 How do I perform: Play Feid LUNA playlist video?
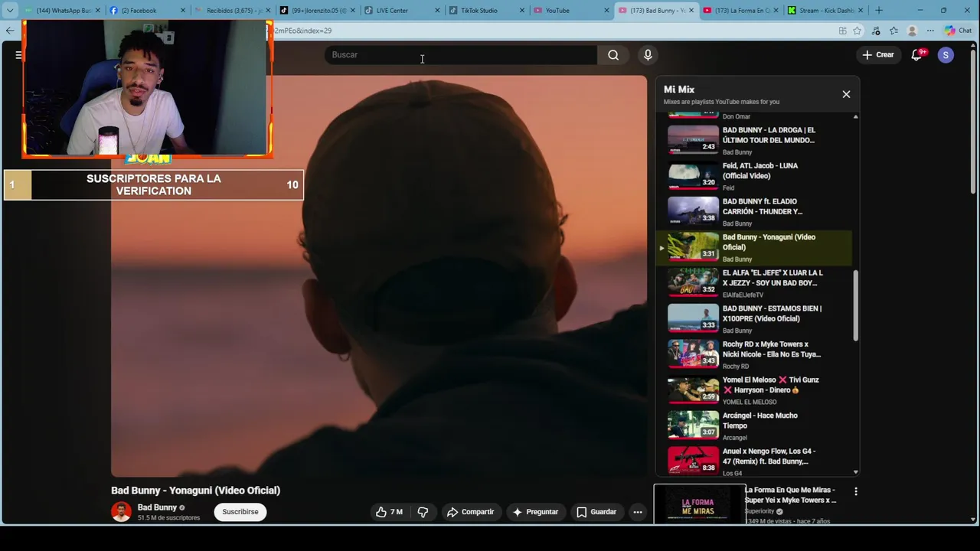[753, 176]
